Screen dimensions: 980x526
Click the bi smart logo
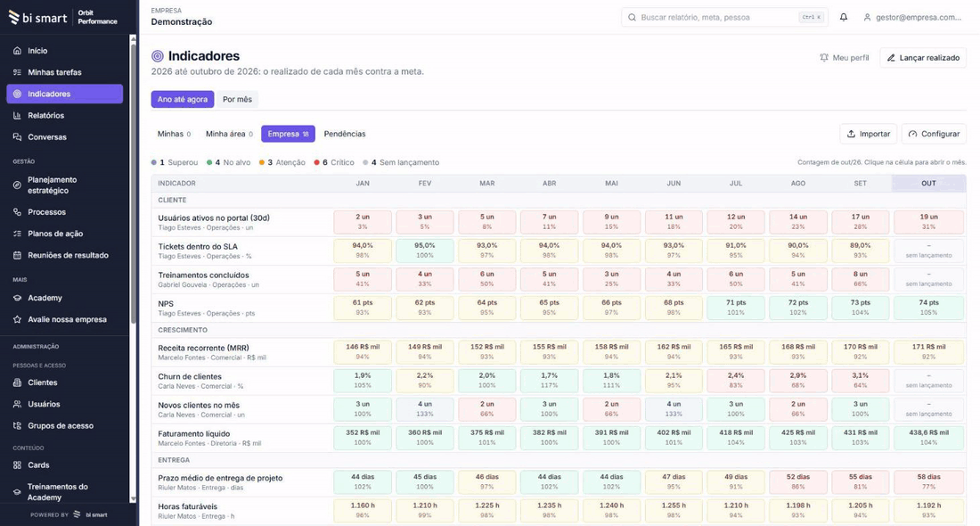(38, 18)
